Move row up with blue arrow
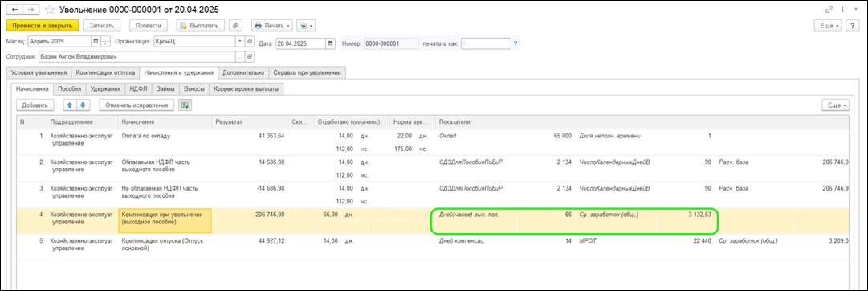868x291 pixels. pos(70,105)
